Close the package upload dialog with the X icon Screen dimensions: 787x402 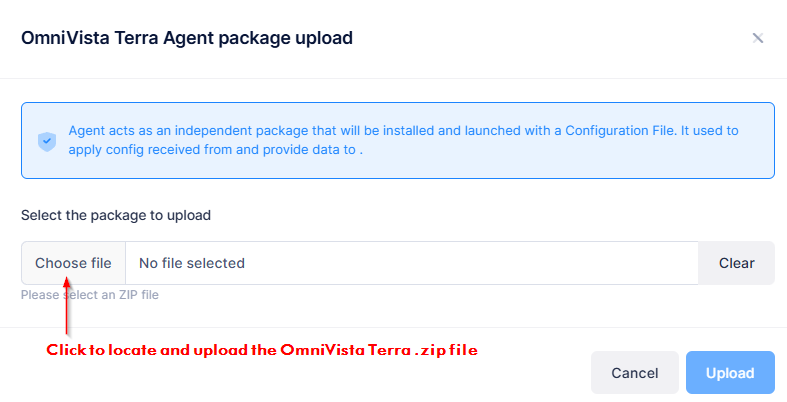(x=758, y=38)
